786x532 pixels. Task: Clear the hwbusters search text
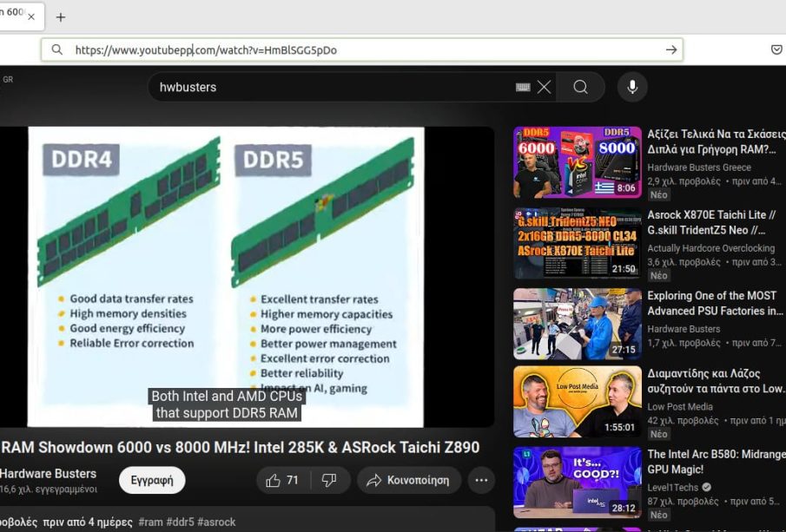point(544,87)
